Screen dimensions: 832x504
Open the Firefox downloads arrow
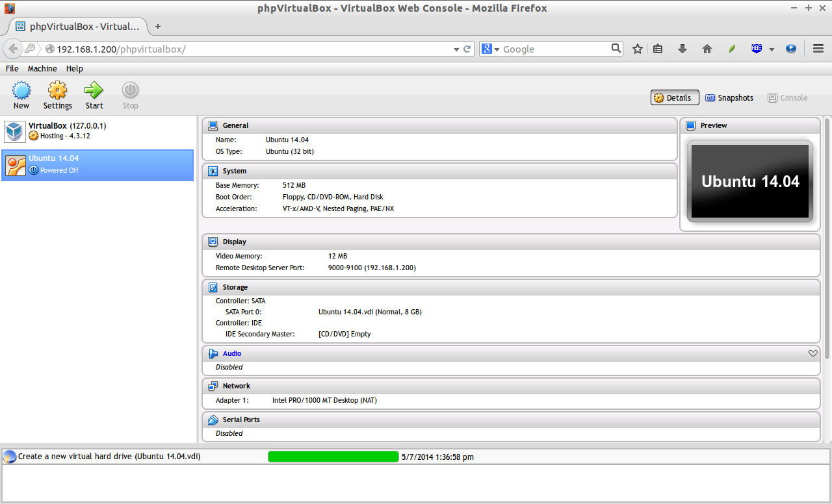click(x=682, y=49)
